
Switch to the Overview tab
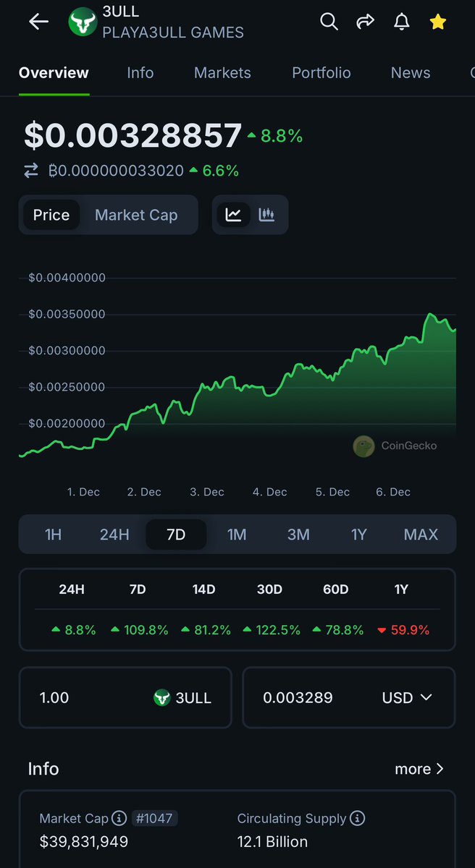click(x=54, y=73)
